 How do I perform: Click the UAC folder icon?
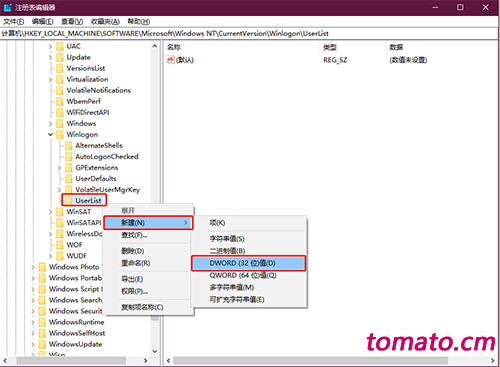tap(60, 46)
